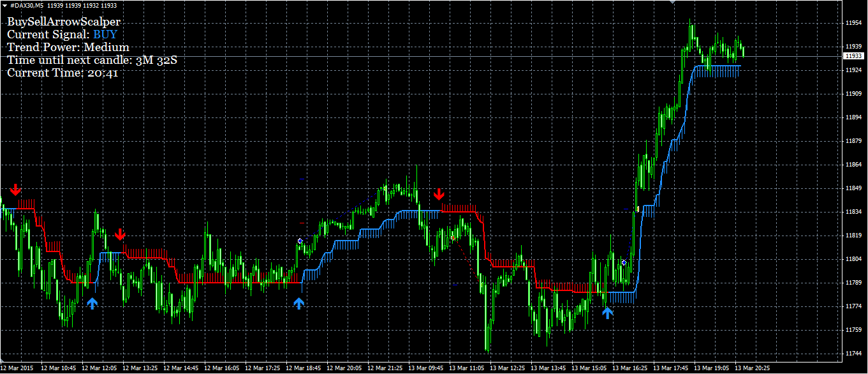
Task: Select the #DAX30,M5 symbol title text
Action: pos(26,5)
